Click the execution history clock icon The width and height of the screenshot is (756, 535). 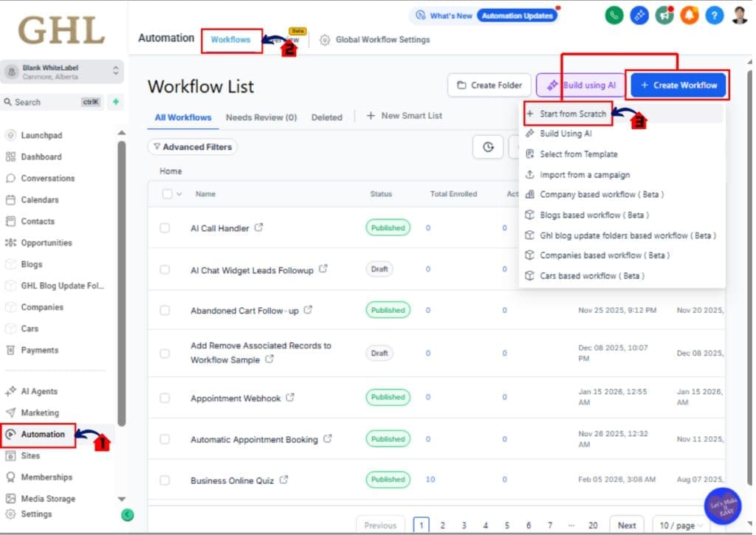click(x=487, y=147)
